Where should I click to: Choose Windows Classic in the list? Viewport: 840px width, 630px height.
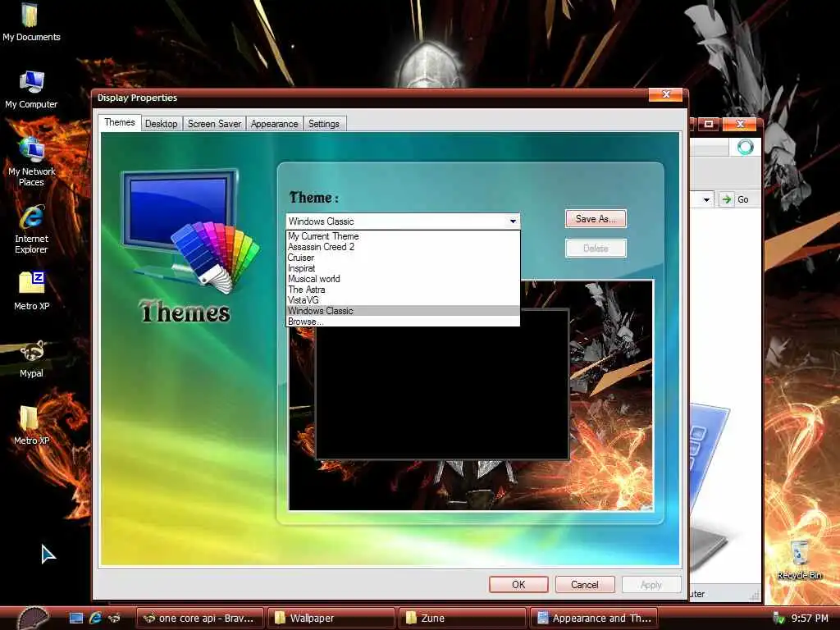[403, 311]
